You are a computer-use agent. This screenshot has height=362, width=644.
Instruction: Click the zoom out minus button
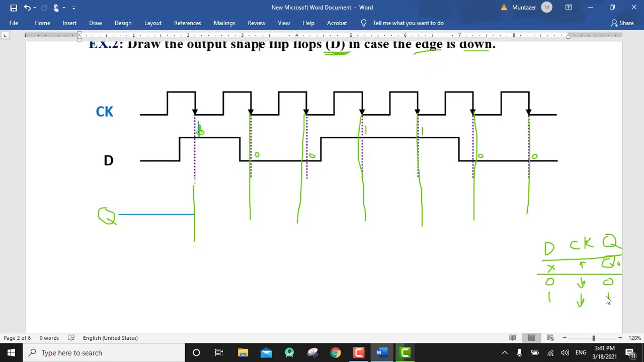coord(565,338)
